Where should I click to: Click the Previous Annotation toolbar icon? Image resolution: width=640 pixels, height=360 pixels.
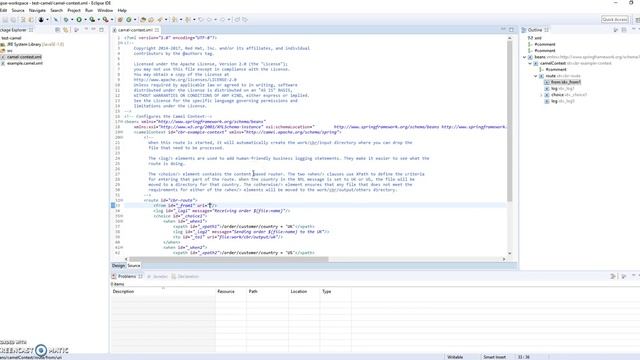187,20
